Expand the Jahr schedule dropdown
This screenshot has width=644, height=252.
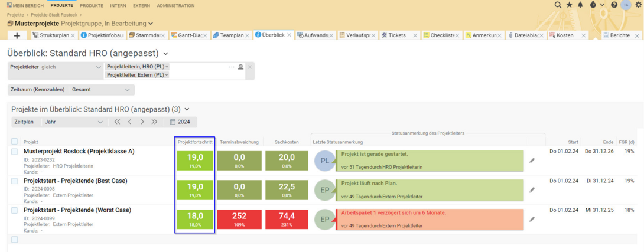pyautogui.click(x=74, y=122)
